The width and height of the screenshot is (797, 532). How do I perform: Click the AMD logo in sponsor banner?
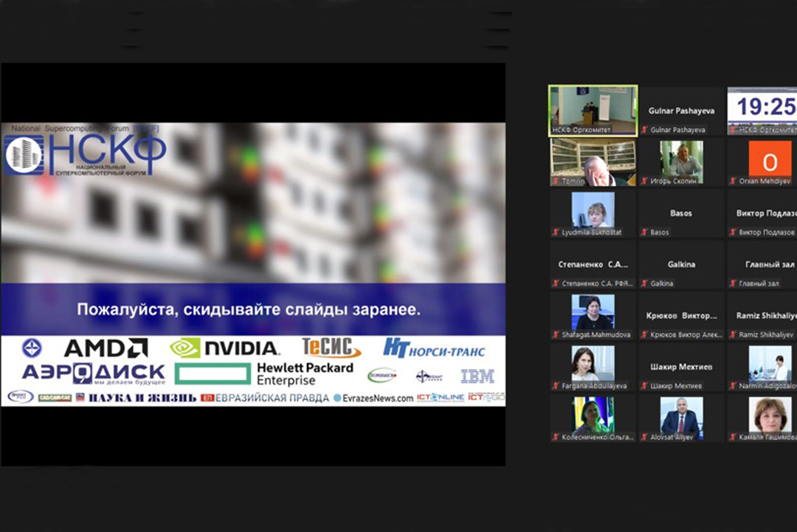105,348
